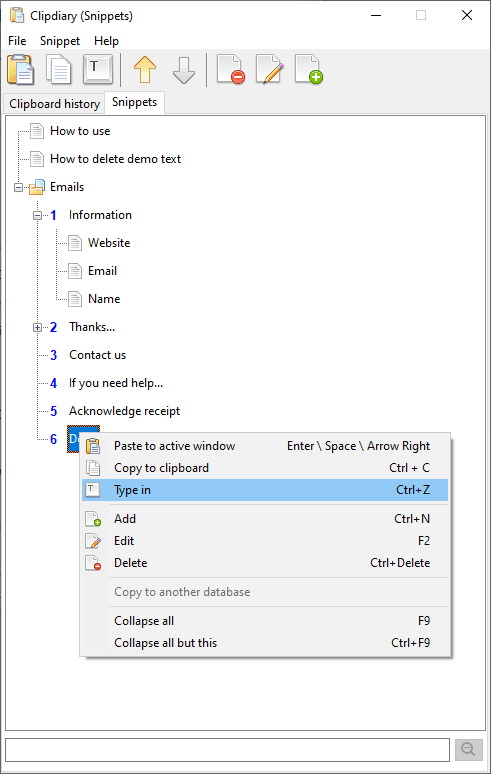Screen dimensions: 491x774
Task: Click the Copy to clipboard toolbar icon
Action: pyautogui.click(x=59, y=69)
